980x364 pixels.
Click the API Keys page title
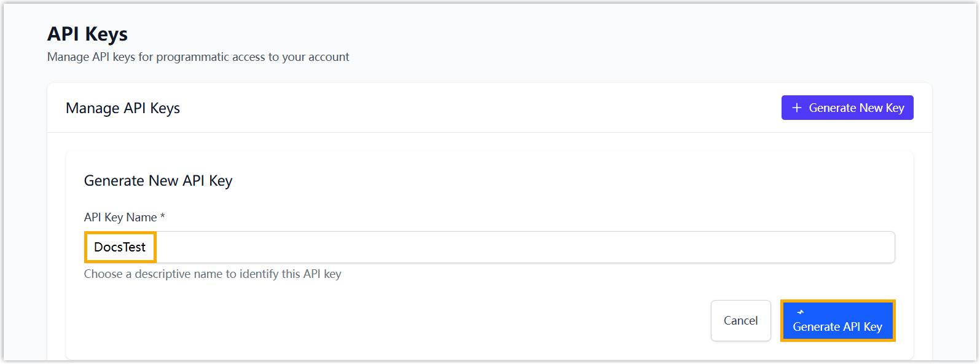[87, 34]
